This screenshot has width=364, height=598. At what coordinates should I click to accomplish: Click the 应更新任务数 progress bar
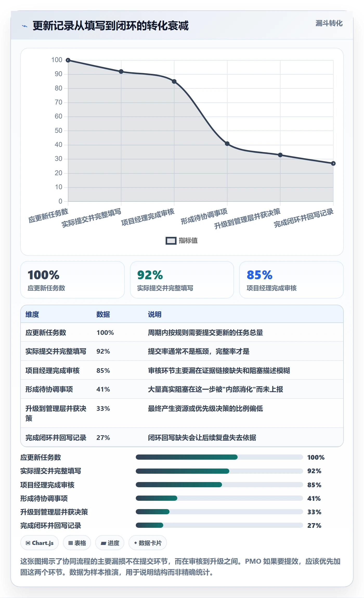coord(219,457)
